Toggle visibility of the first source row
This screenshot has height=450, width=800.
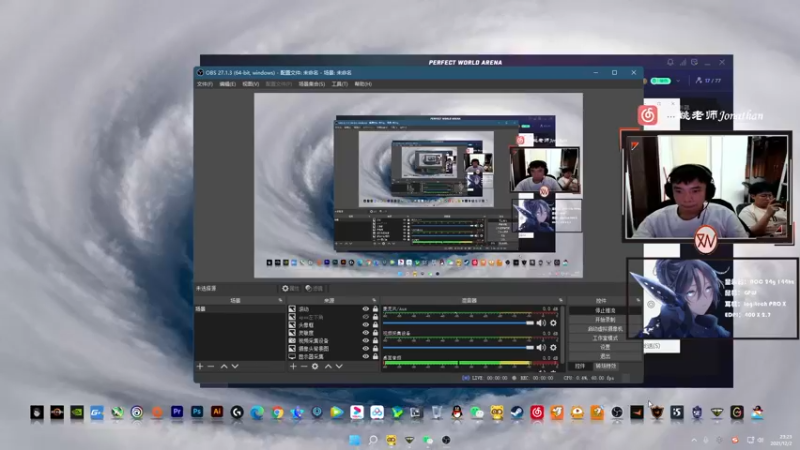pyautogui.click(x=365, y=309)
